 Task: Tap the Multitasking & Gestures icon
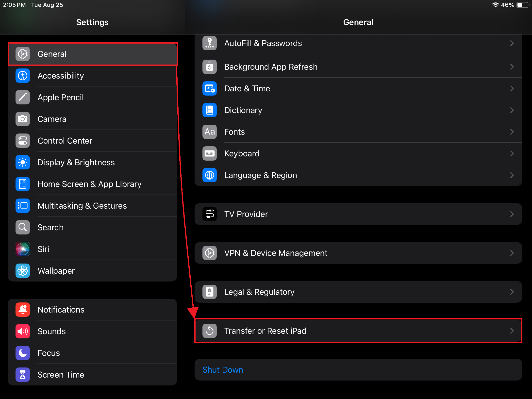[23, 206]
